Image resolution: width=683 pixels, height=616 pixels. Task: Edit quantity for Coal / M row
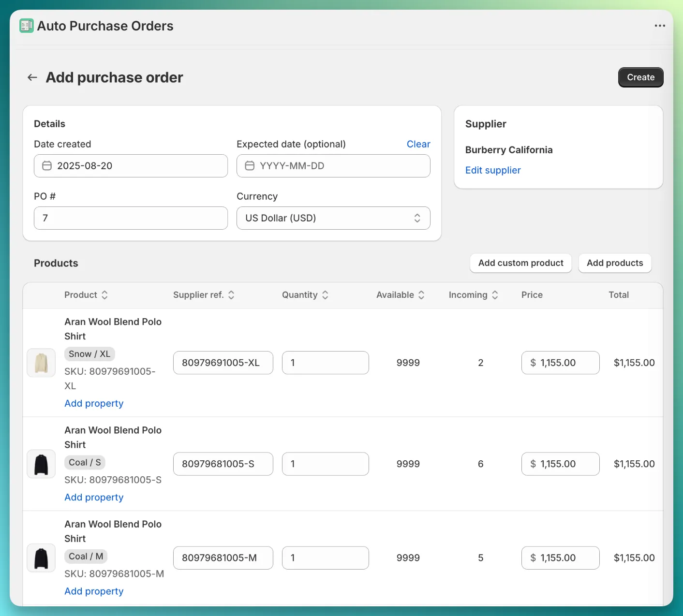[326, 557]
